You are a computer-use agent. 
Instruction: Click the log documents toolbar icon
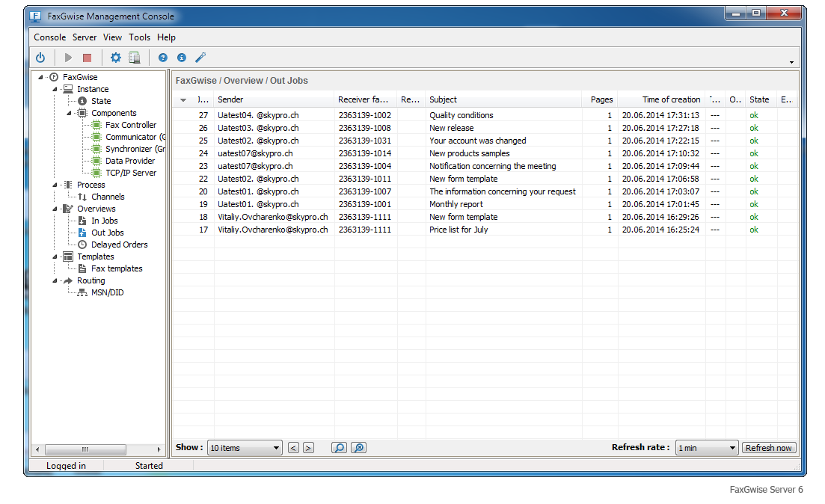(135, 58)
